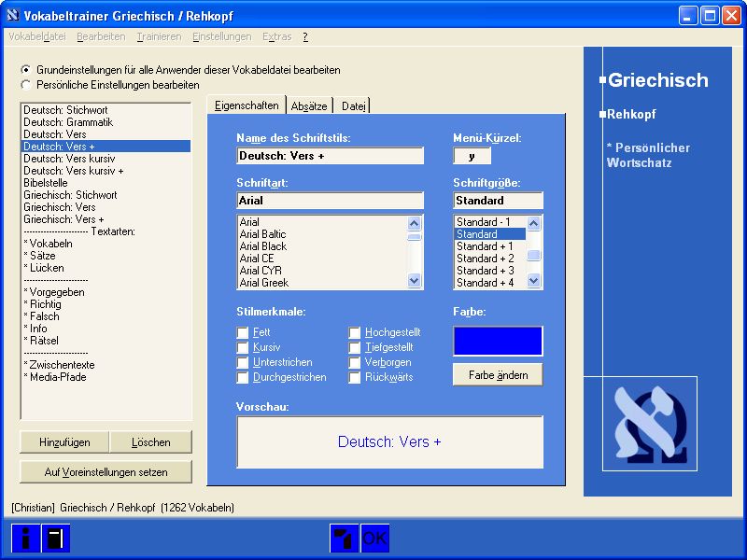Viewport: 747px width, 560px height.
Task: Select * Vokabeln text type
Action: tap(106, 244)
